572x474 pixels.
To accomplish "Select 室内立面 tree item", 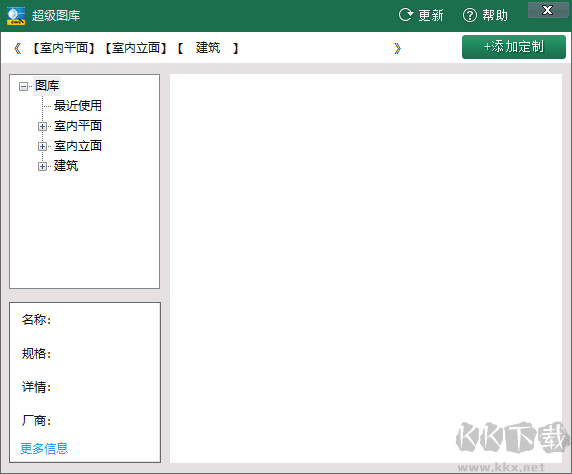I will (x=78, y=146).
